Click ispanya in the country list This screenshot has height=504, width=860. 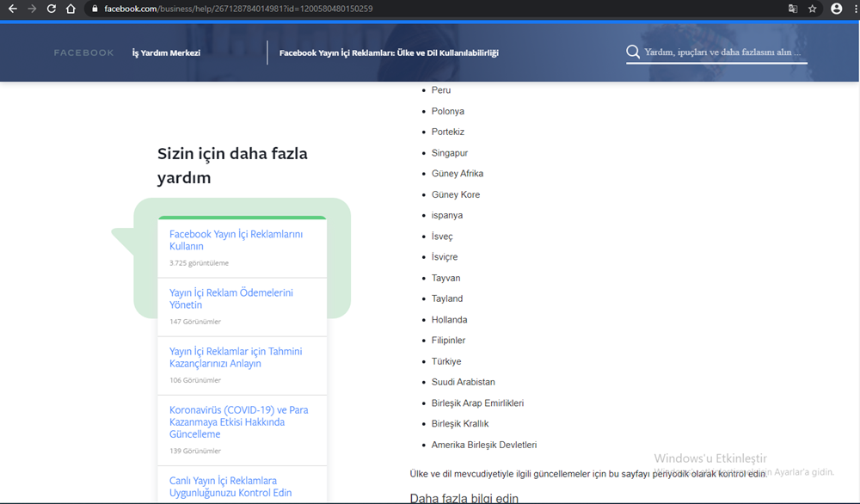coord(447,215)
